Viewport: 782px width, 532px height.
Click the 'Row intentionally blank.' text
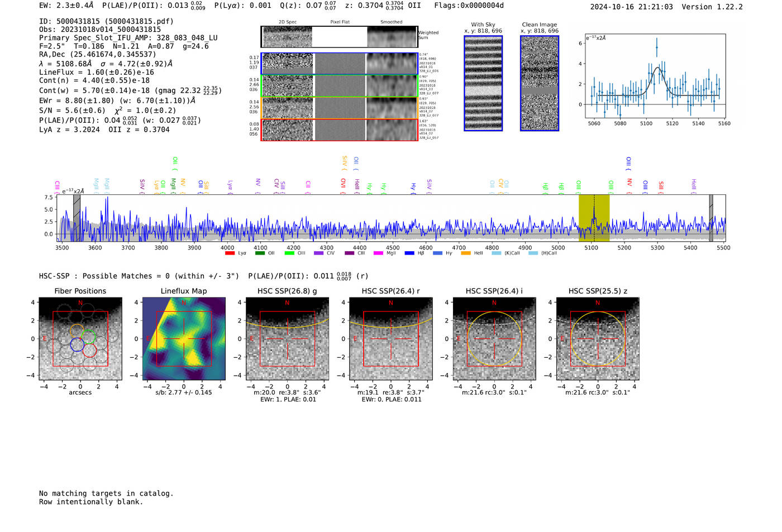pos(91,502)
